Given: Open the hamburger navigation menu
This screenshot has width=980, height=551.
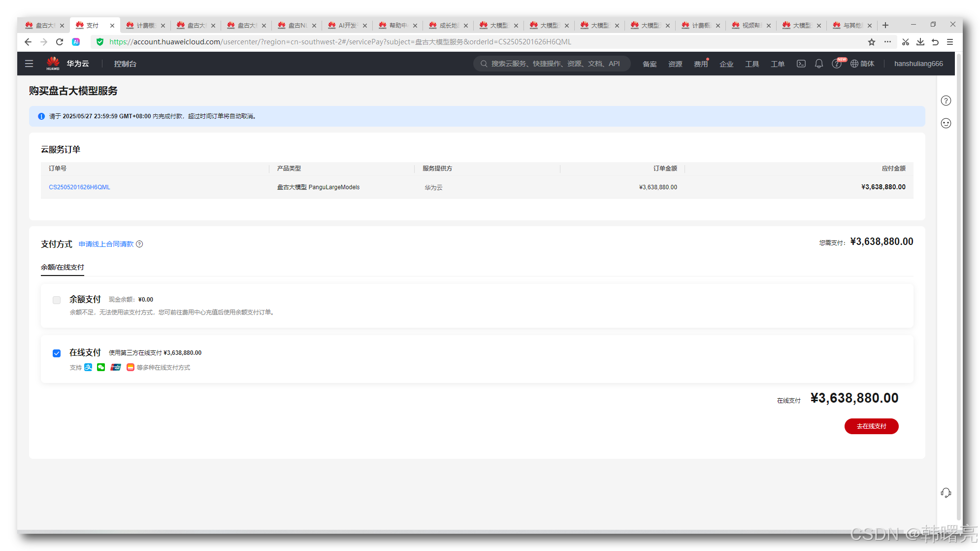Looking at the screenshot, I should [29, 64].
